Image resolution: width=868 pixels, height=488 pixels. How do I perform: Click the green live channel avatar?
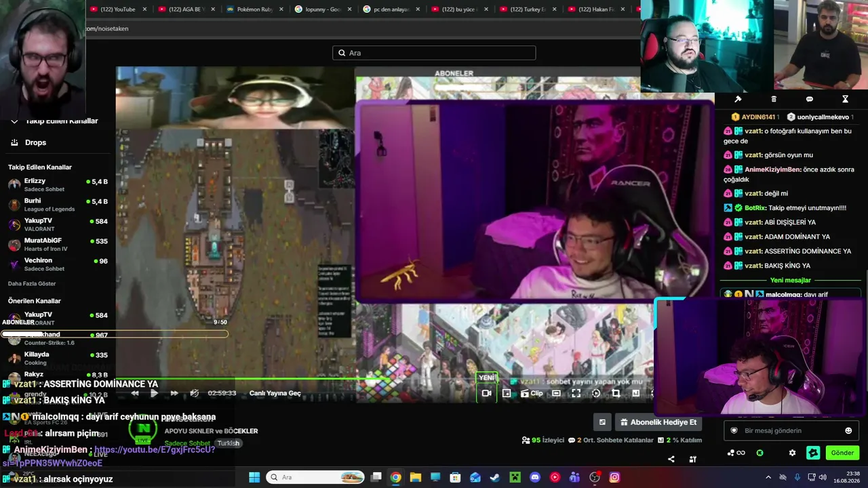point(143,429)
